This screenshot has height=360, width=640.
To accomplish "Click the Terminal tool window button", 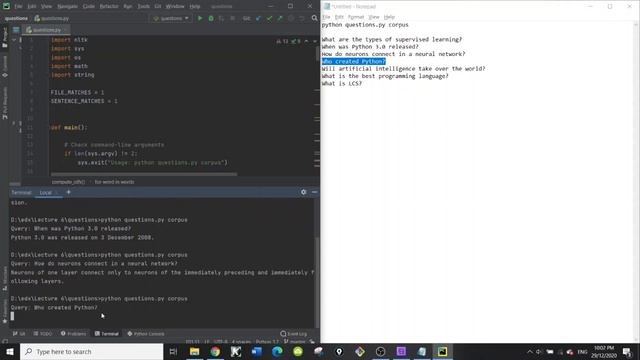I will pos(107,334).
